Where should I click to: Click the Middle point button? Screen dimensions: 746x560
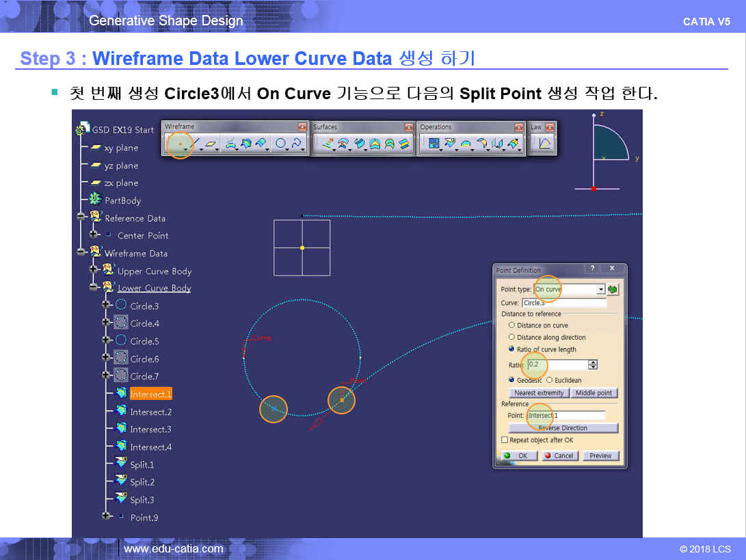tap(593, 392)
